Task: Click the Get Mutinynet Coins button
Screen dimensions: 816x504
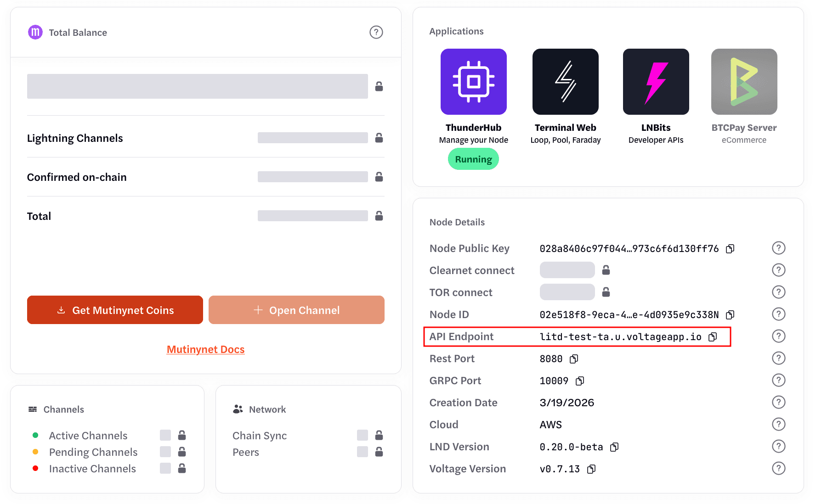Action: click(115, 310)
